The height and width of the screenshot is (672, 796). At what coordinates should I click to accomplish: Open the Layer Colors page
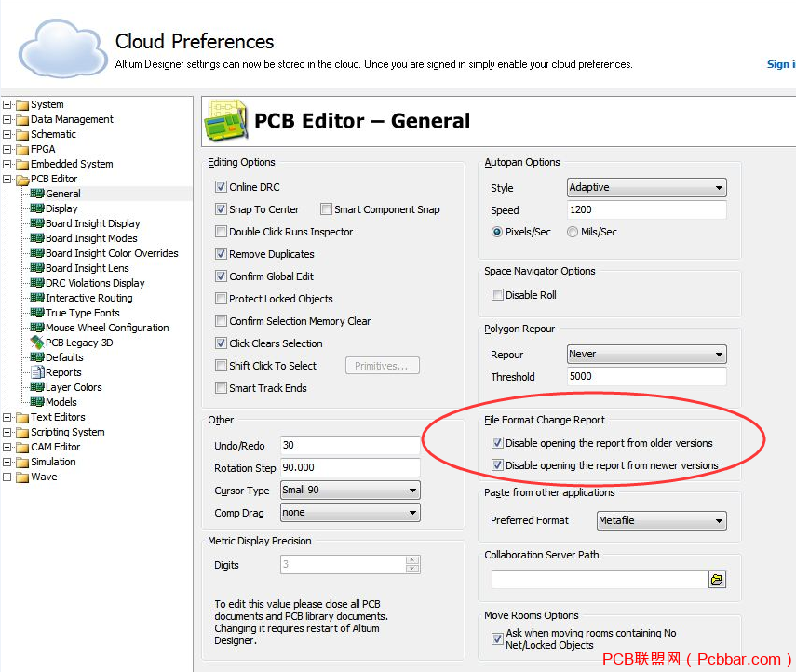(74, 387)
